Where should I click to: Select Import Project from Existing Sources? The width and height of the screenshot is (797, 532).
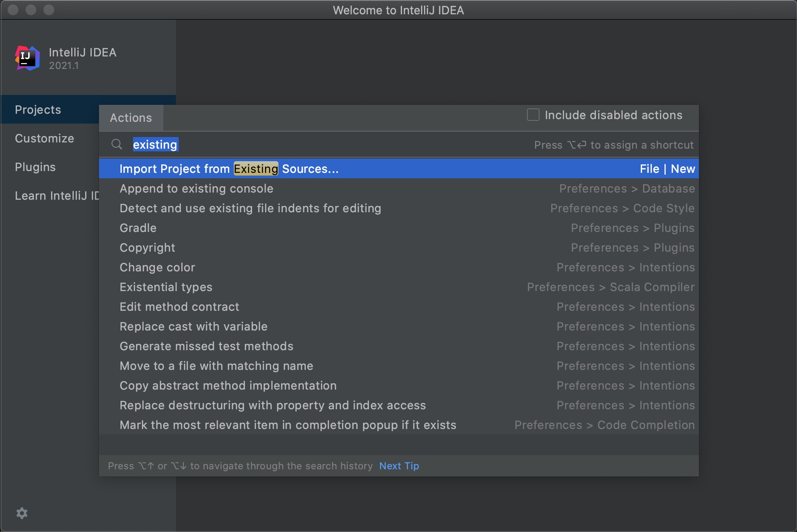pyautogui.click(x=229, y=169)
